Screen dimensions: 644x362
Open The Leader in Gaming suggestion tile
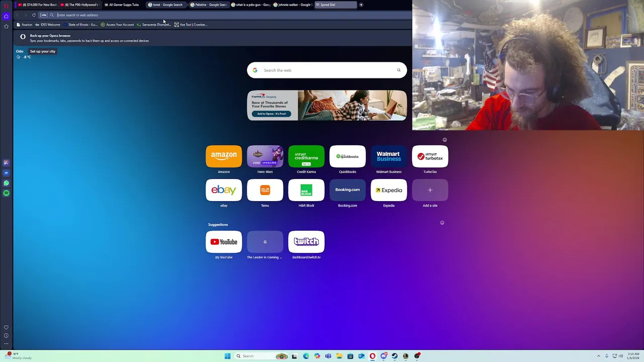tap(265, 242)
